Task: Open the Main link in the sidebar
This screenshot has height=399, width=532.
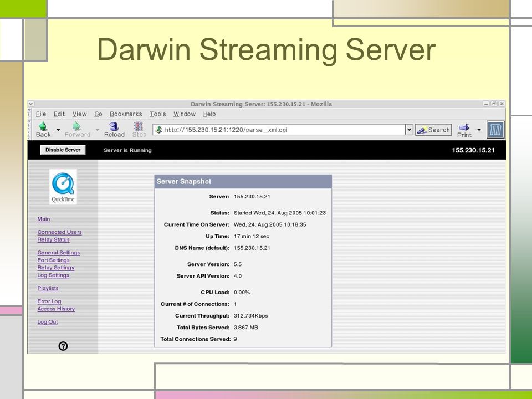Action: [43, 219]
